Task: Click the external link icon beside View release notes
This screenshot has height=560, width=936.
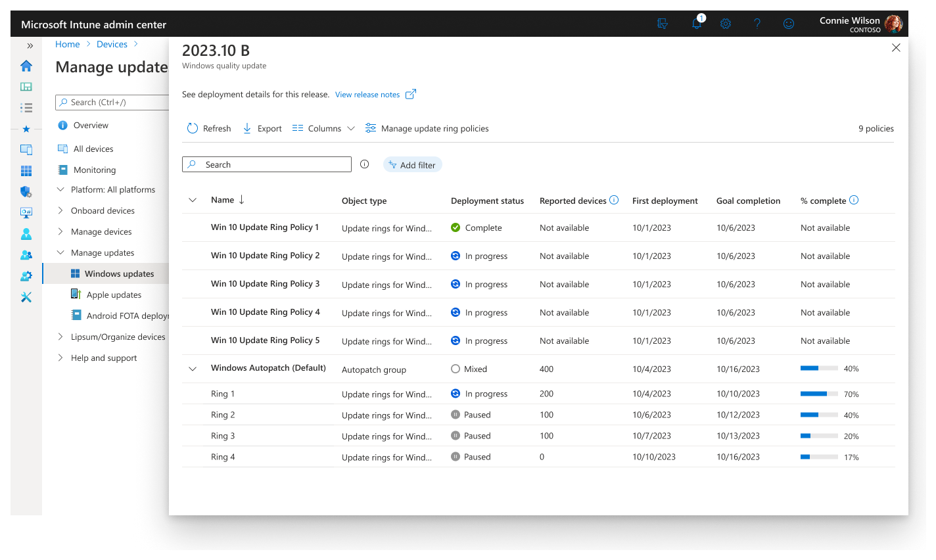Action: click(411, 94)
